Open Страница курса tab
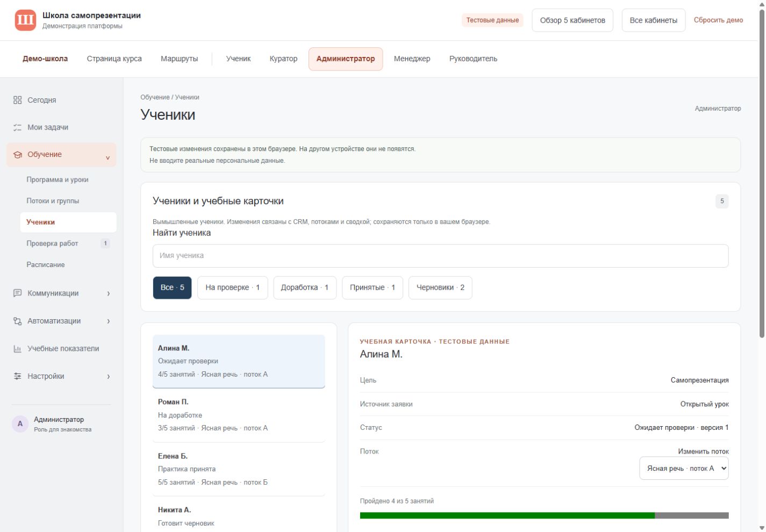 click(114, 59)
